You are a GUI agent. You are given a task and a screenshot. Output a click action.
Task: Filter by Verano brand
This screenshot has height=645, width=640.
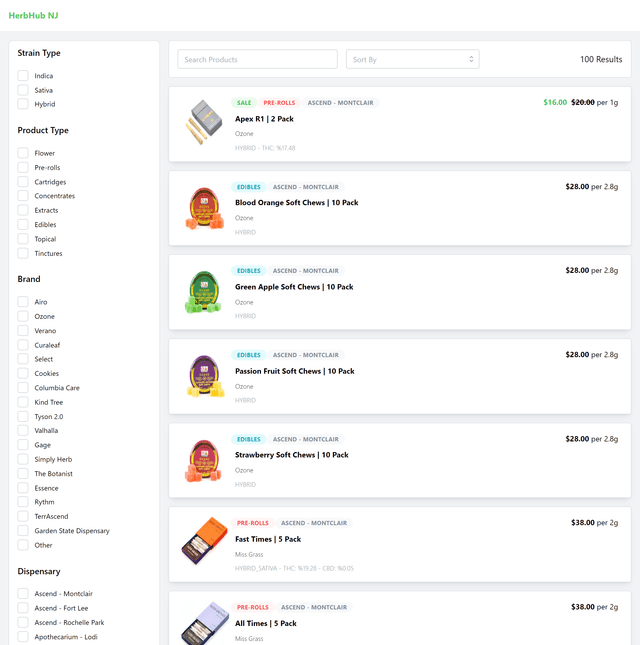[x=23, y=331]
